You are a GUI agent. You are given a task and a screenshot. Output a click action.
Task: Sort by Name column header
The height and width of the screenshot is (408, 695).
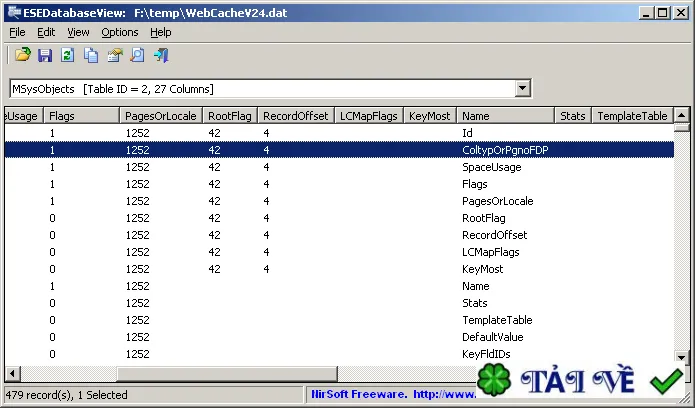click(506, 116)
